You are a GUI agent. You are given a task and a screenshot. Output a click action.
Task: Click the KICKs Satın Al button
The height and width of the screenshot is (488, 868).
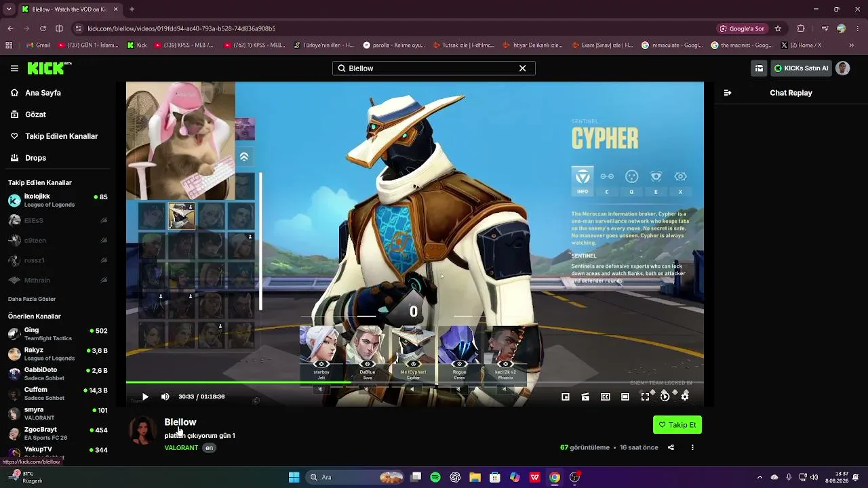click(x=802, y=68)
